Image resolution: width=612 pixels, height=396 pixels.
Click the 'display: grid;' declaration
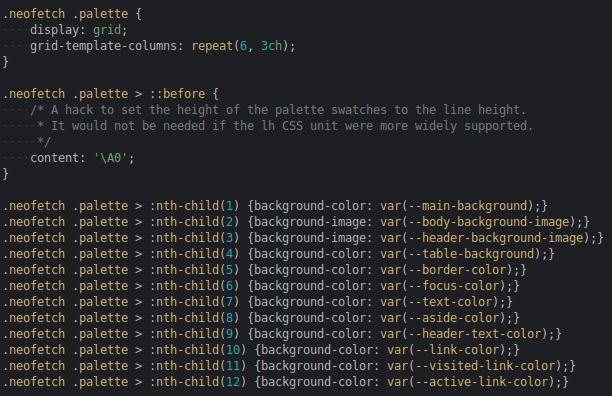coord(78,30)
